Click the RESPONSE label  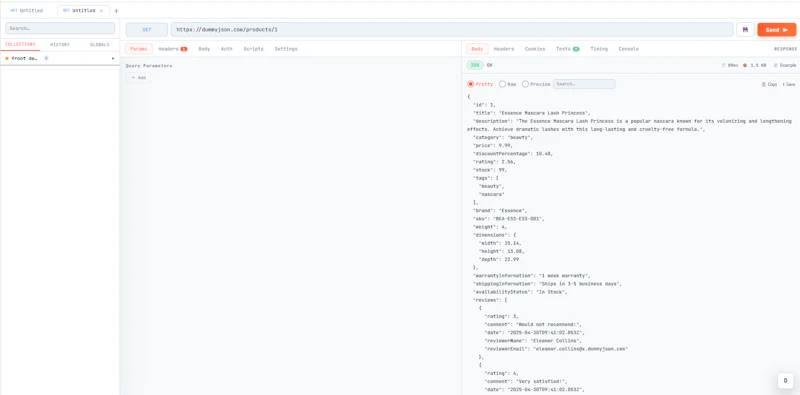(x=785, y=49)
